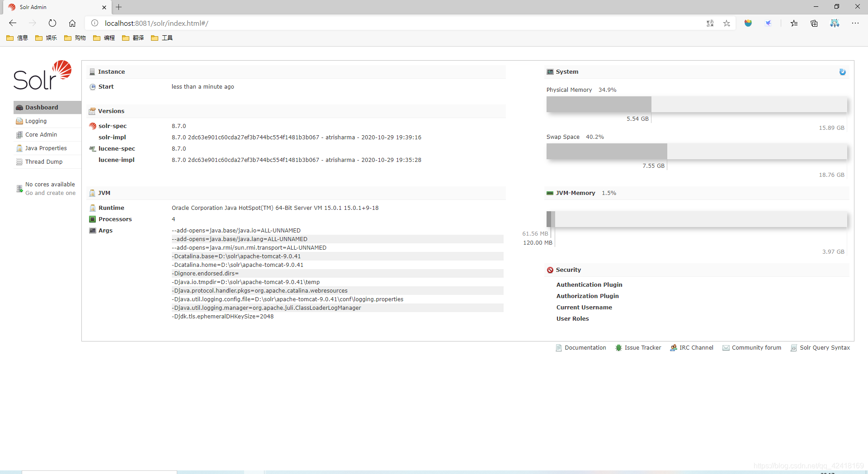Click the browser Forward arrow
The image size is (868, 474).
[33, 23]
